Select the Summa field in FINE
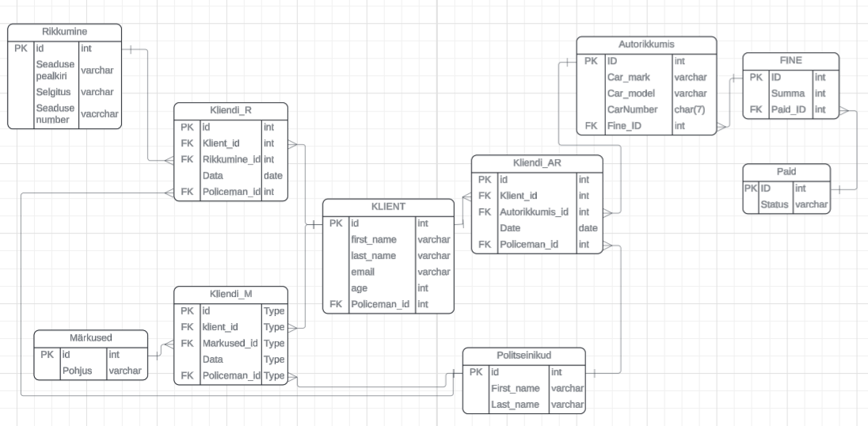868x426 pixels. (784, 93)
